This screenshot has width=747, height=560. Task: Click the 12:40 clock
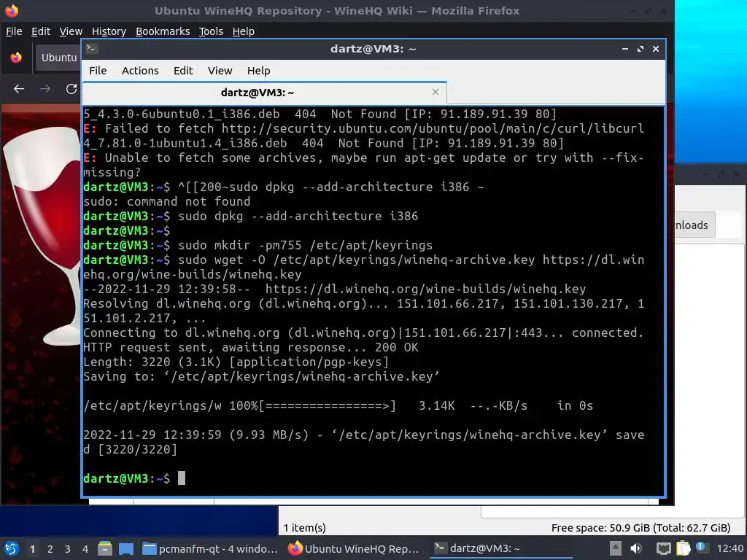pos(729,548)
